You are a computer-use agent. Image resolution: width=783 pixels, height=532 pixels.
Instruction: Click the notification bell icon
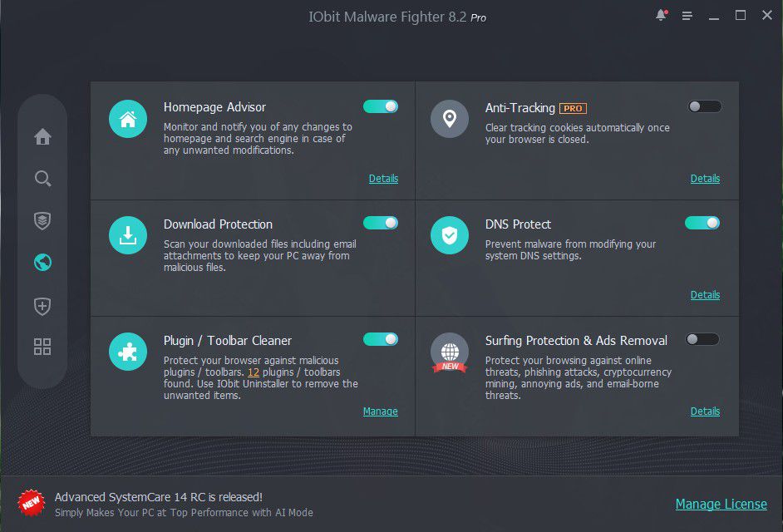pos(662,15)
